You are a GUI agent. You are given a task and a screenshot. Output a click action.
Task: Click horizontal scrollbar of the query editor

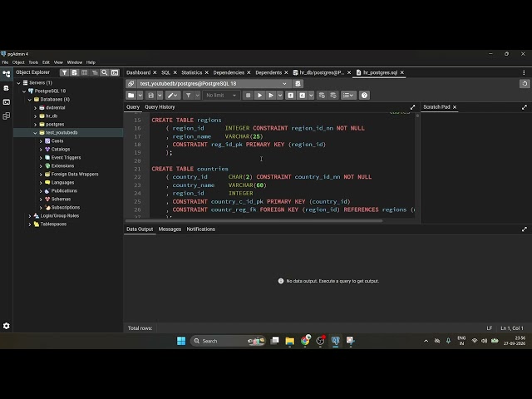[x=254, y=221]
